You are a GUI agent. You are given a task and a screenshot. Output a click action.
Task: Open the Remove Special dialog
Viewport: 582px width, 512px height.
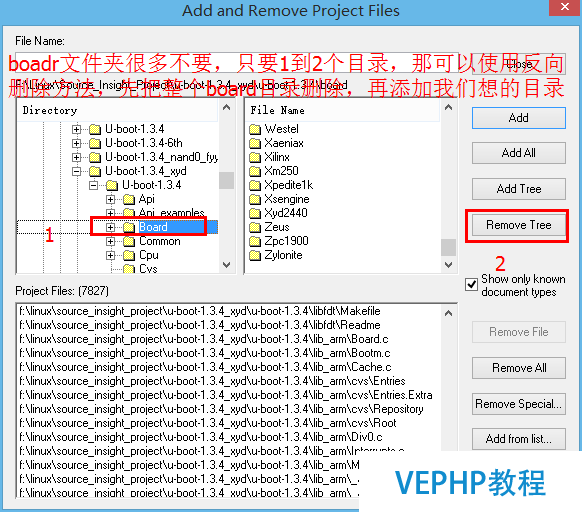pyautogui.click(x=519, y=404)
